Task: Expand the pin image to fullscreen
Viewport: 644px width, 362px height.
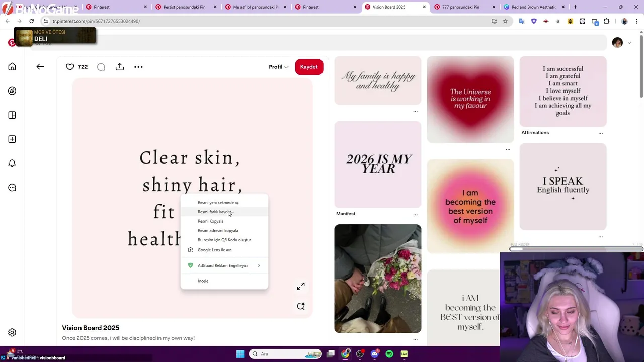Action: (x=301, y=286)
